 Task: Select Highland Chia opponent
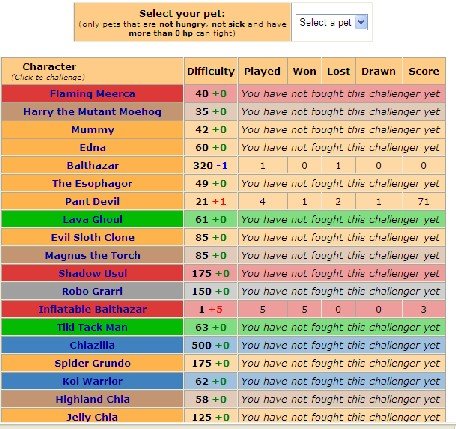pos(93,400)
